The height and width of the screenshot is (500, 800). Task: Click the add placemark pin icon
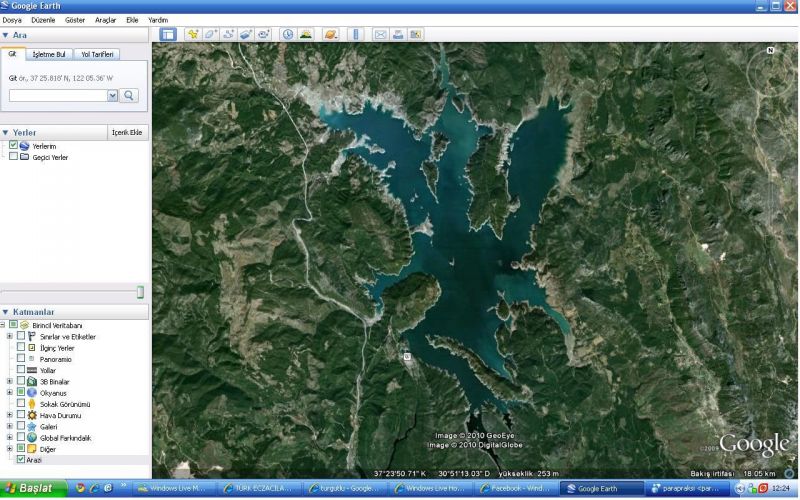193,34
